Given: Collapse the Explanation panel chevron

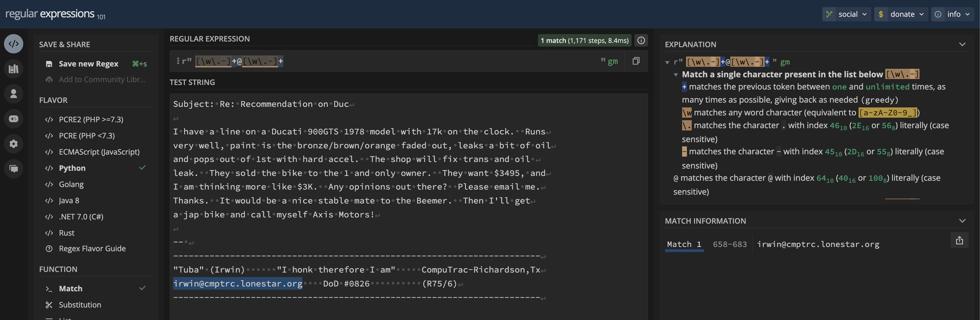Looking at the screenshot, I should point(962,45).
